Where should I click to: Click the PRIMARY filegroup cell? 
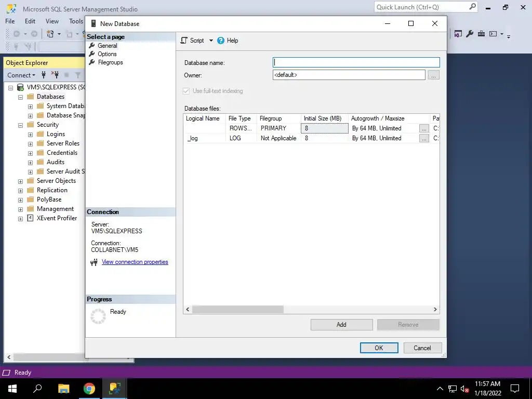(x=278, y=128)
